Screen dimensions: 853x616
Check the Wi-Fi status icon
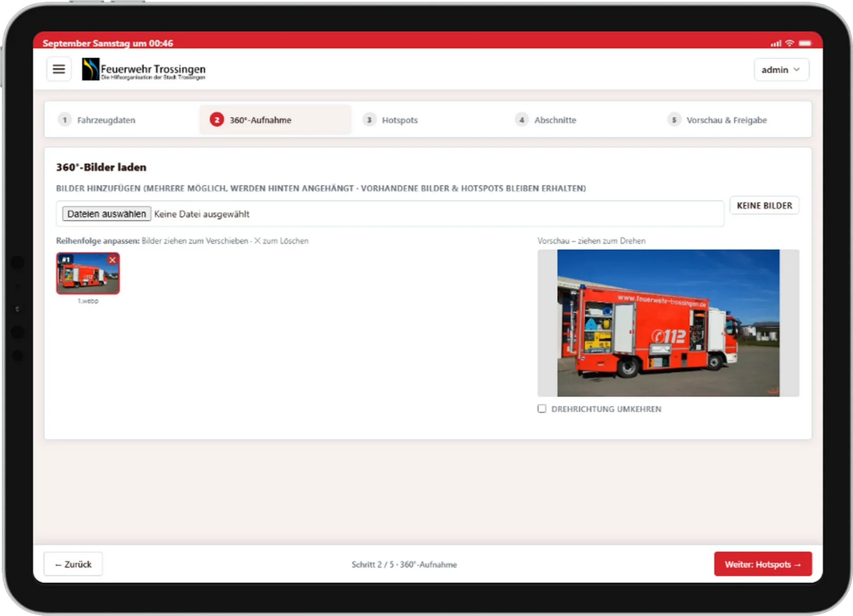click(790, 43)
